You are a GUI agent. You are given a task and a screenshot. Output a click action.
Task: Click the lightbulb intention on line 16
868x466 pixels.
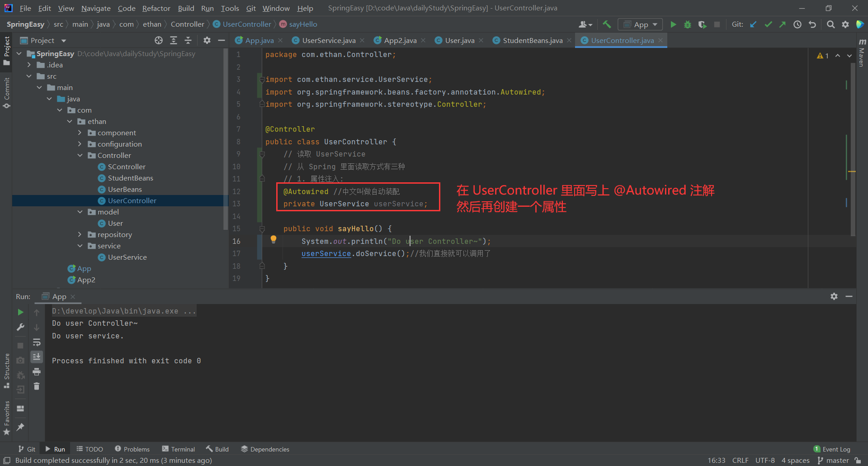[274, 240]
